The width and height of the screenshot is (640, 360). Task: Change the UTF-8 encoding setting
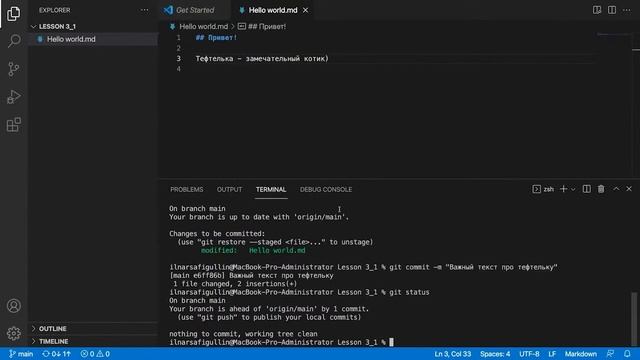(x=529, y=354)
